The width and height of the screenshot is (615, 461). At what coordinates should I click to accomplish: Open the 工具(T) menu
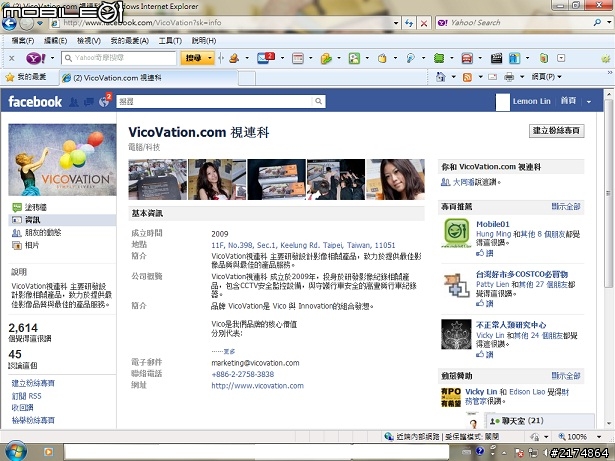click(x=170, y=41)
